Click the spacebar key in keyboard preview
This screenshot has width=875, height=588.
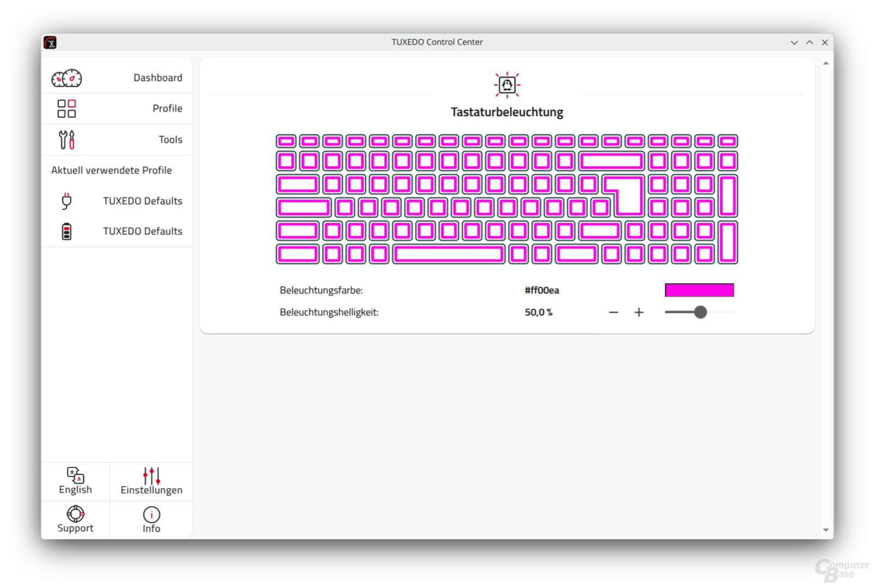pos(449,254)
